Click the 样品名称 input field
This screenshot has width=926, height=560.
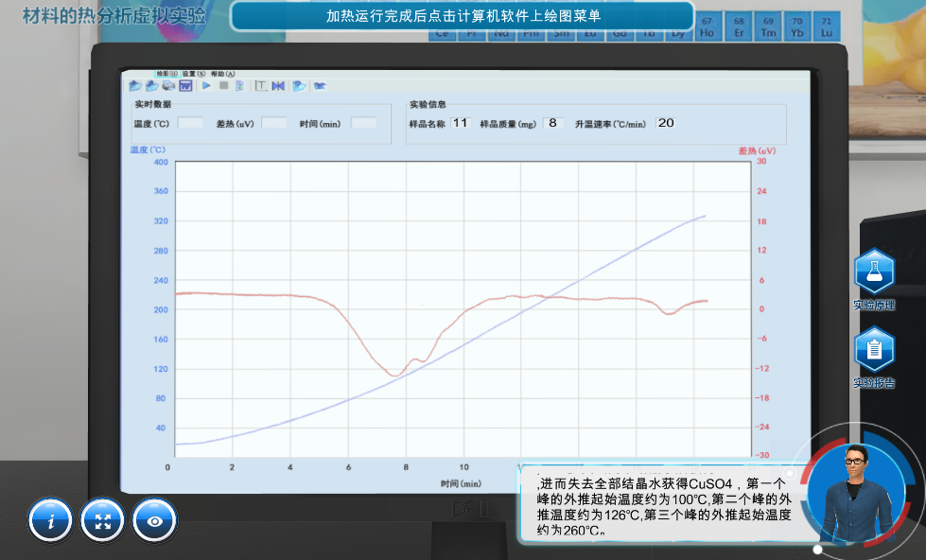[461, 123]
